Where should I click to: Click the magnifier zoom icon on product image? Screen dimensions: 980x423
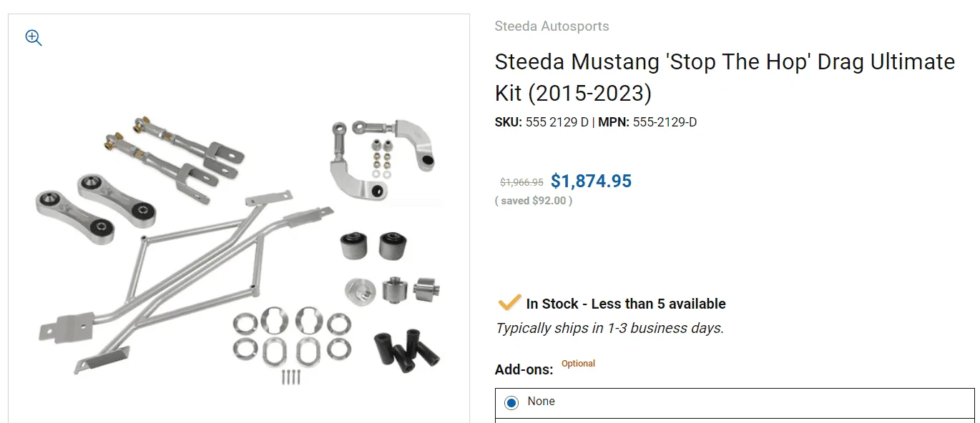[34, 38]
